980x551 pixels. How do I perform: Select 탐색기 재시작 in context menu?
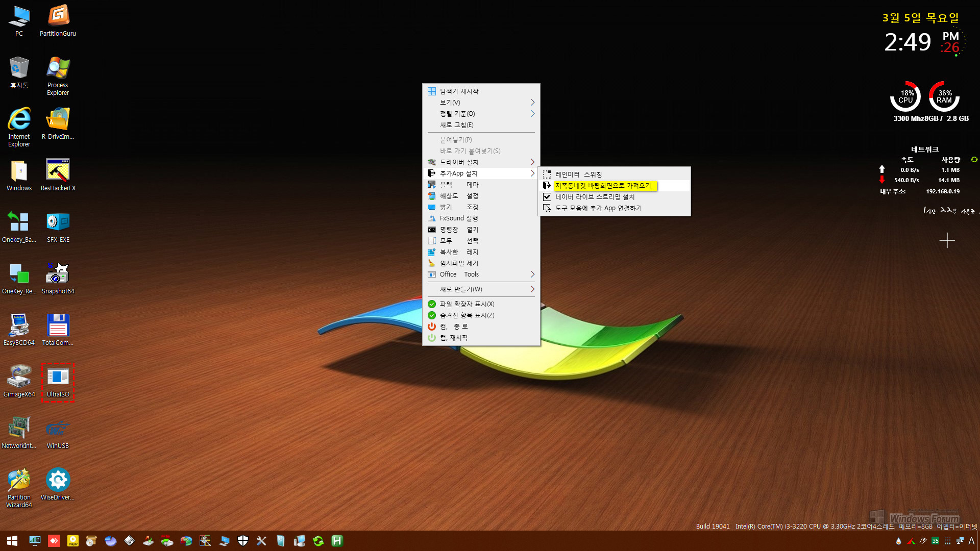coord(481,91)
